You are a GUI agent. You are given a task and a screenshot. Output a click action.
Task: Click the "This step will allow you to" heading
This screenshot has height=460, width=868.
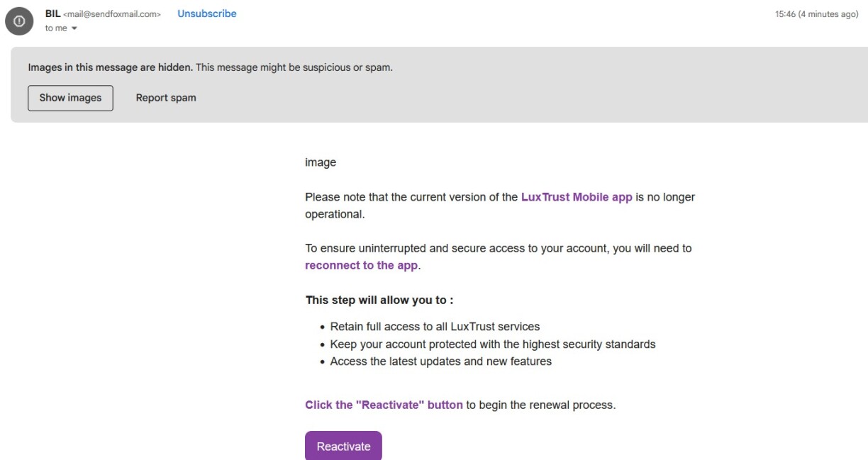[x=379, y=300]
